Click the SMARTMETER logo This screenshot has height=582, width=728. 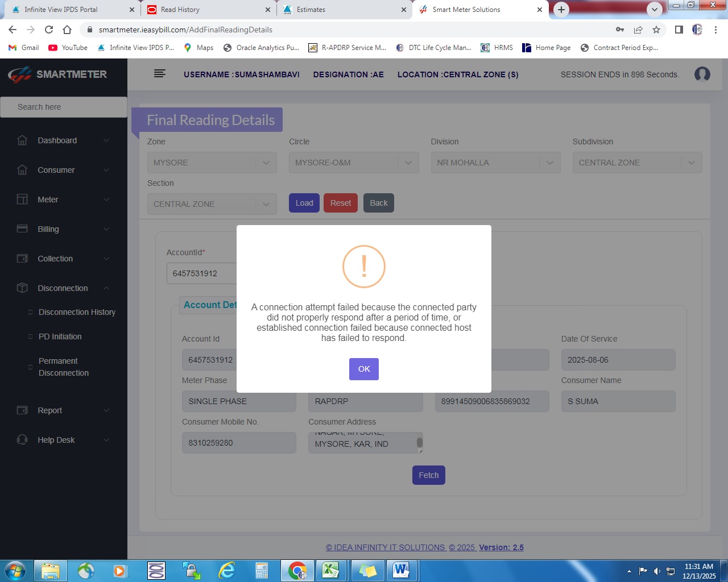click(57, 74)
